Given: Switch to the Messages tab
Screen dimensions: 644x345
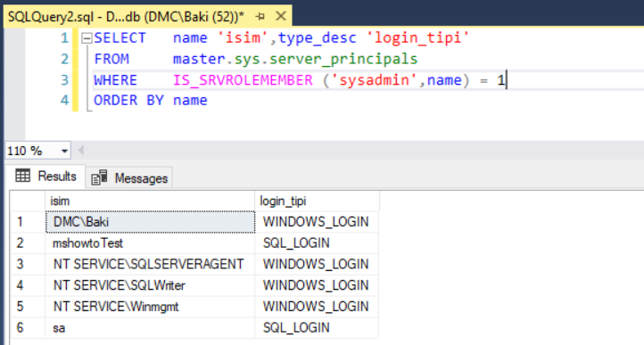Looking at the screenshot, I should coord(129,177).
